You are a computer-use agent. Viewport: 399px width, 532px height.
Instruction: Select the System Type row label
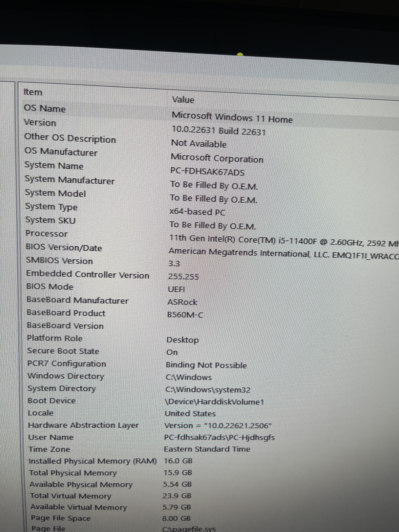[x=51, y=207]
